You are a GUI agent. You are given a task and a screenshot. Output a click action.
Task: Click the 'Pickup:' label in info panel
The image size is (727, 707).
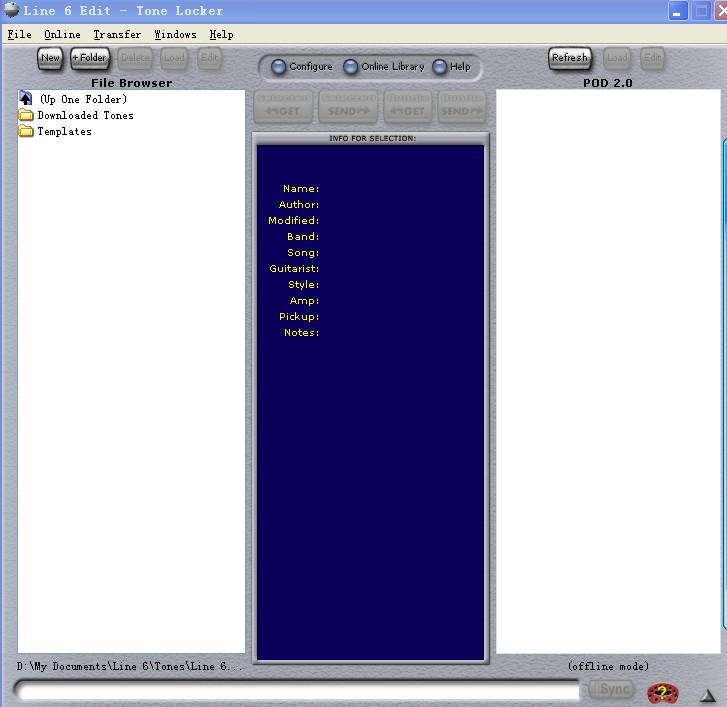(x=299, y=317)
